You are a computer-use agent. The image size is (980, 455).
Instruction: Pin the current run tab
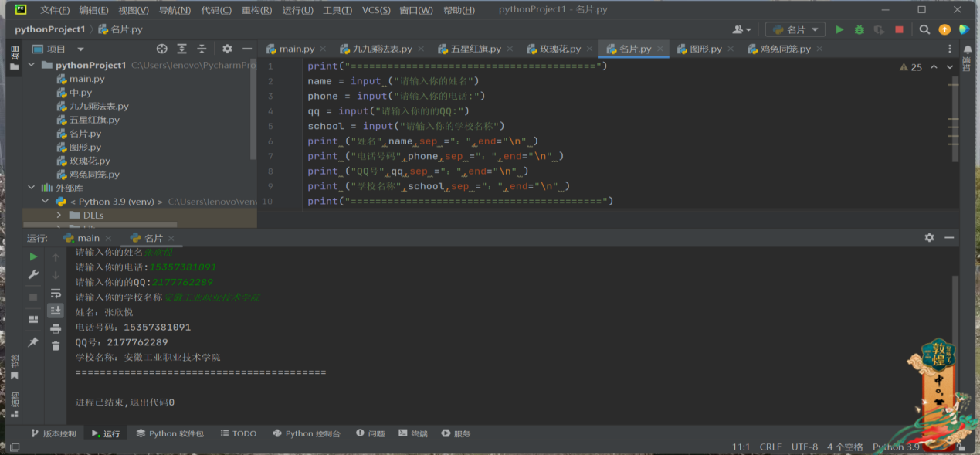point(33,341)
